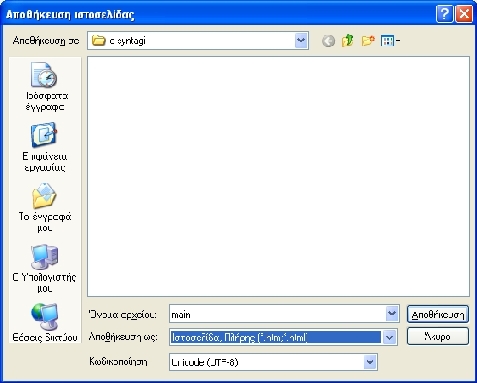Viewport: 477px width, 383px height.
Task: Open the encoding (Κωδικοποίηση) dropdown
Action: click(x=370, y=362)
